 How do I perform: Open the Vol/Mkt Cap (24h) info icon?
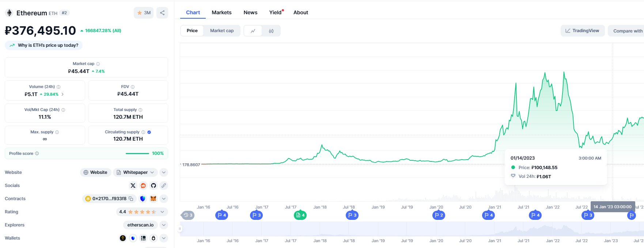point(63,110)
